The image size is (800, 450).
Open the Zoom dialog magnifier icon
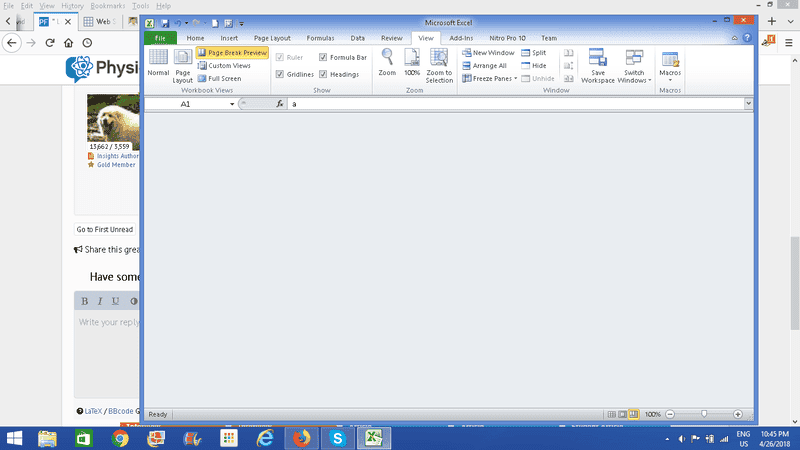tap(387, 64)
